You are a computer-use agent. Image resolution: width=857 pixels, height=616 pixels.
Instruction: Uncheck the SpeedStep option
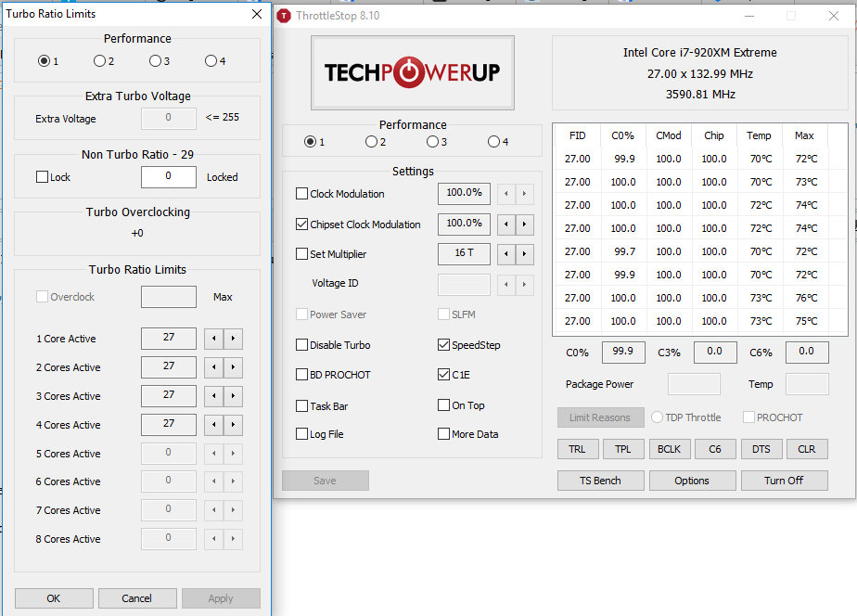click(443, 345)
